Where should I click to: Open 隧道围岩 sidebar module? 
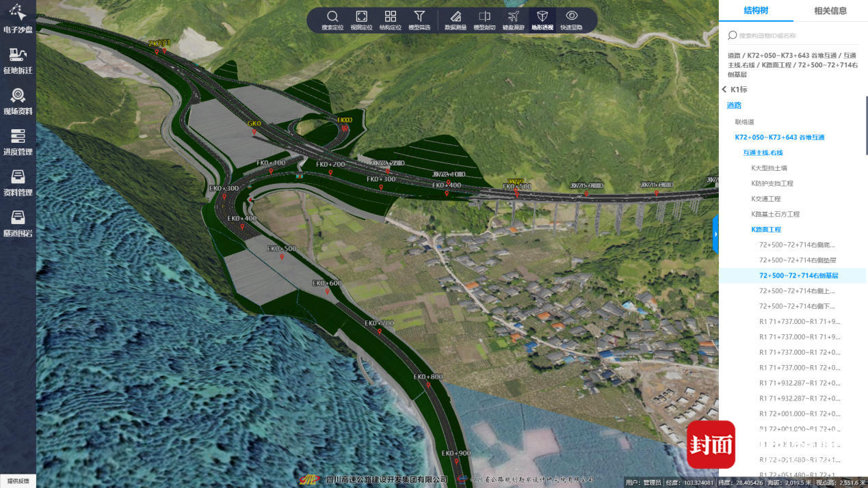coord(18,223)
